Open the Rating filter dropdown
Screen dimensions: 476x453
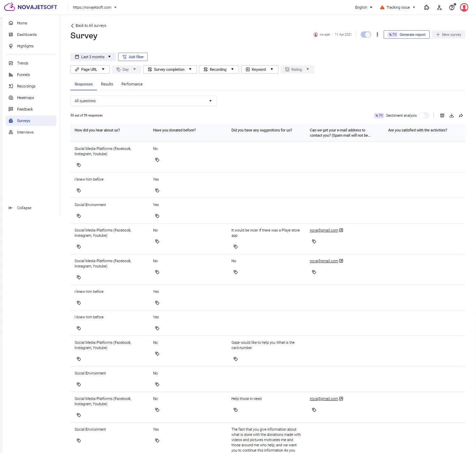[298, 69]
